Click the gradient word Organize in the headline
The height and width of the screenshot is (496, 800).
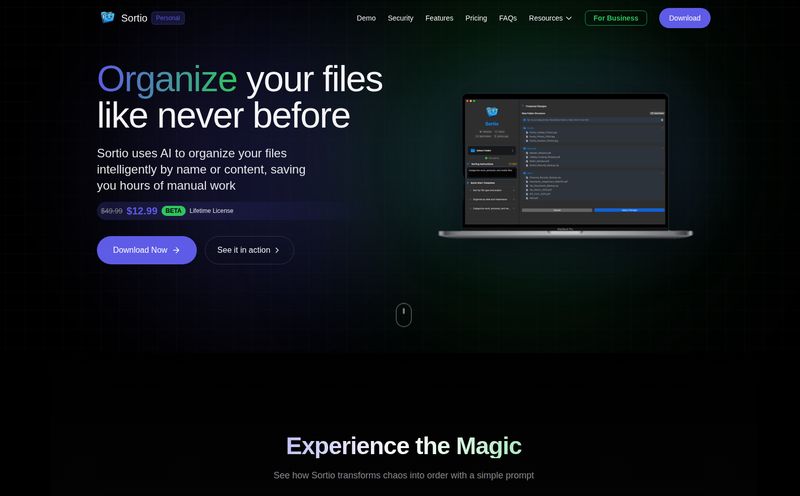pyautogui.click(x=167, y=79)
